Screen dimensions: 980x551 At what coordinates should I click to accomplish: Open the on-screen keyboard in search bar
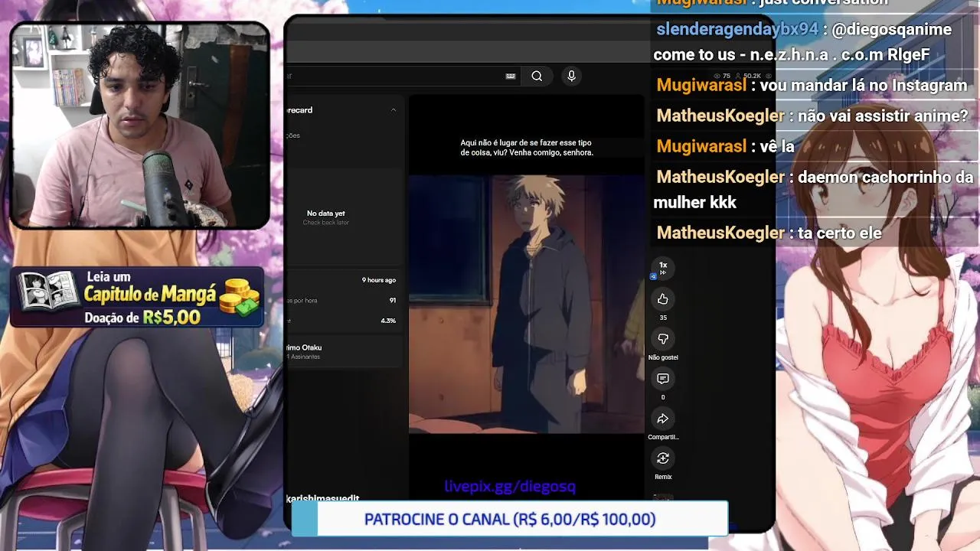pos(511,76)
